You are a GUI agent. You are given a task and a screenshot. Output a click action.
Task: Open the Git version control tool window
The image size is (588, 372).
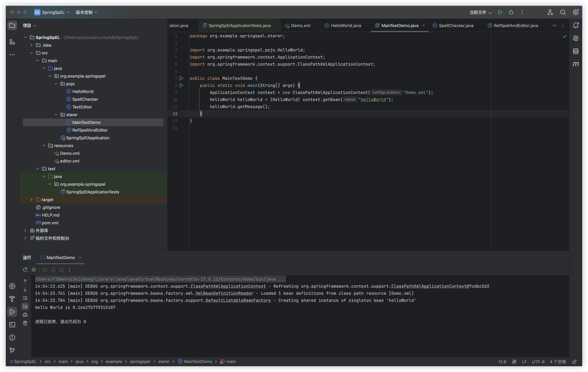point(12,350)
